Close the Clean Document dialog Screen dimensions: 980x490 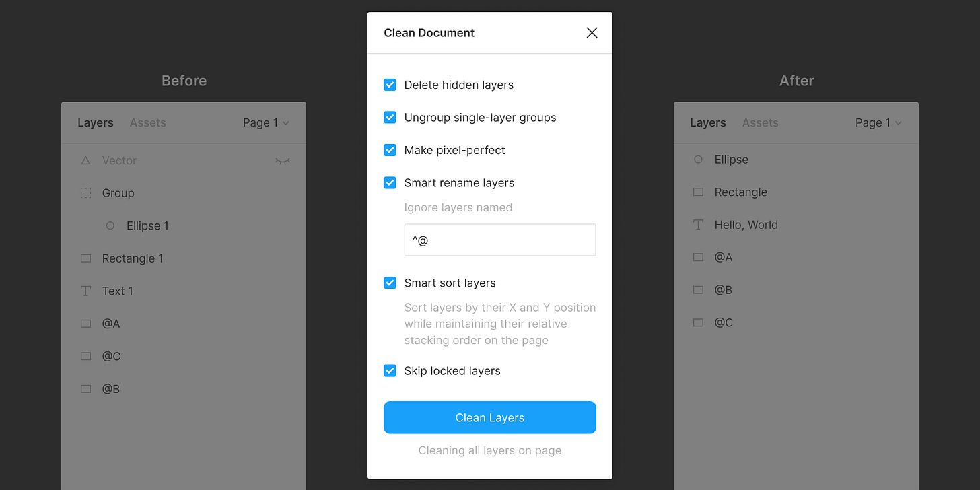tap(592, 33)
